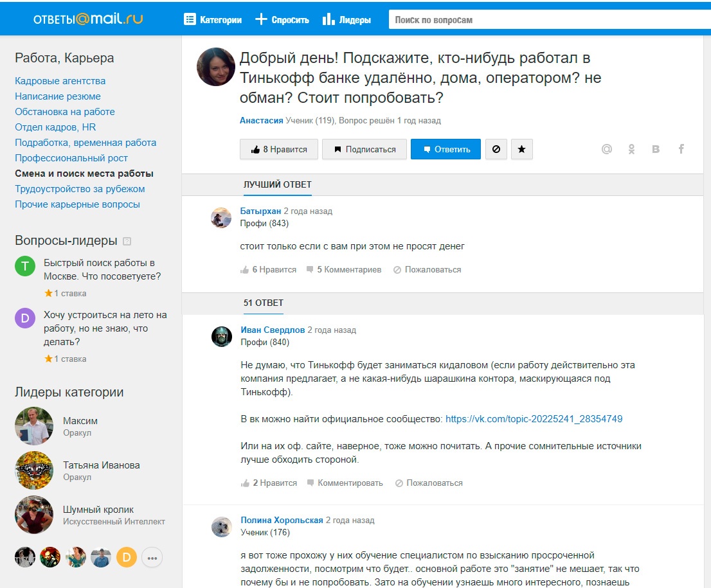Image resolution: width=711 pixels, height=588 pixels.
Task: Open Анастасия profile link
Action: pos(261,121)
